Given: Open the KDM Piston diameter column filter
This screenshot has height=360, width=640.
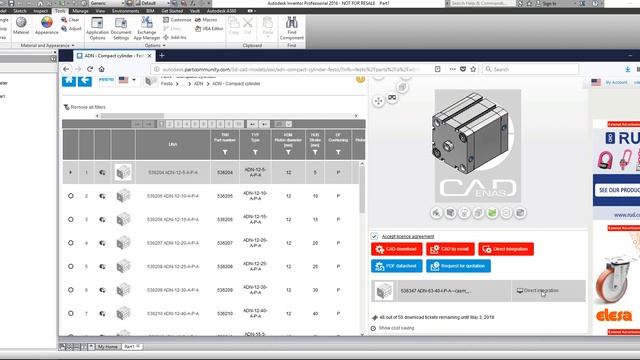Looking at the screenshot, I should (x=288, y=152).
